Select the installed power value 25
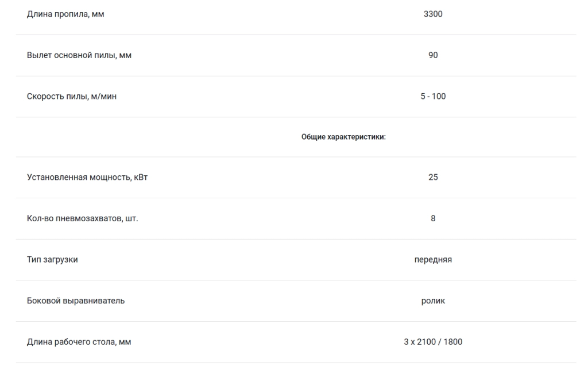This screenshot has height=369, width=588. 433,177
